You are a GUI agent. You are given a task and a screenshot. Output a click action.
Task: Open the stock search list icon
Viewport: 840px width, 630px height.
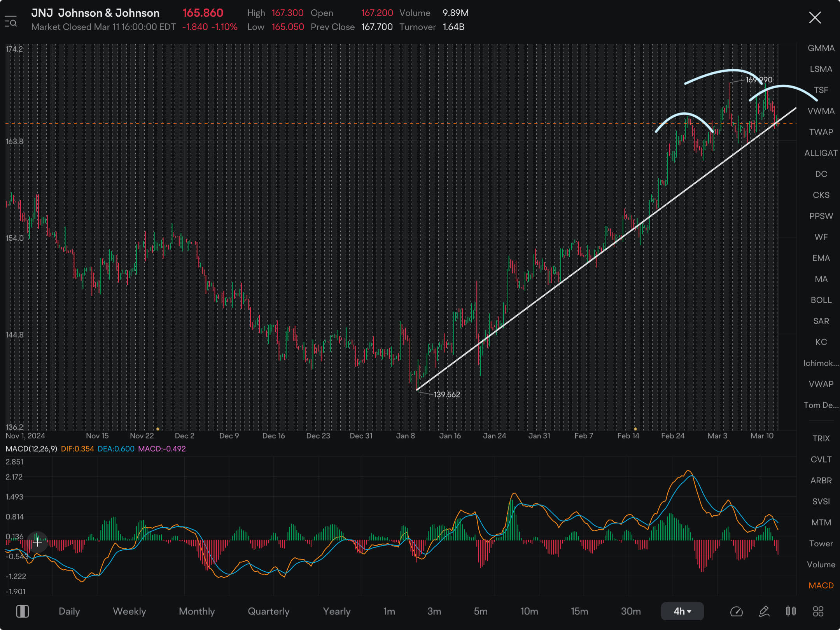click(x=10, y=21)
